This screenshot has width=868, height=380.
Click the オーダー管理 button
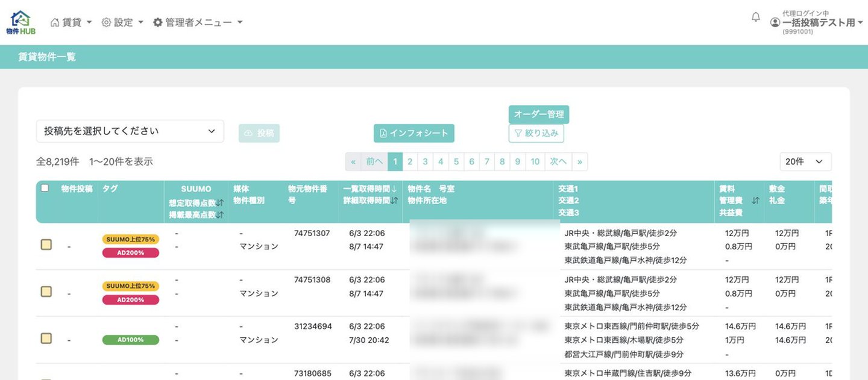point(539,114)
